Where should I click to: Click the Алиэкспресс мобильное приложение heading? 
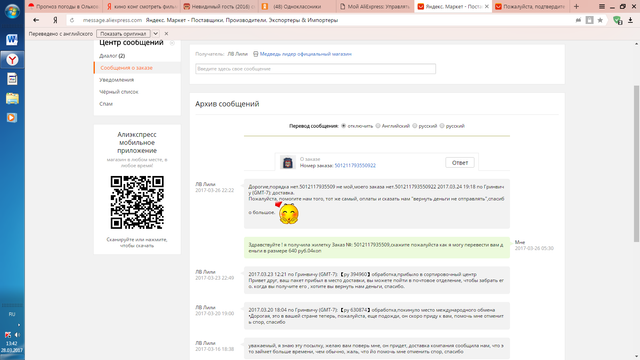(137, 142)
